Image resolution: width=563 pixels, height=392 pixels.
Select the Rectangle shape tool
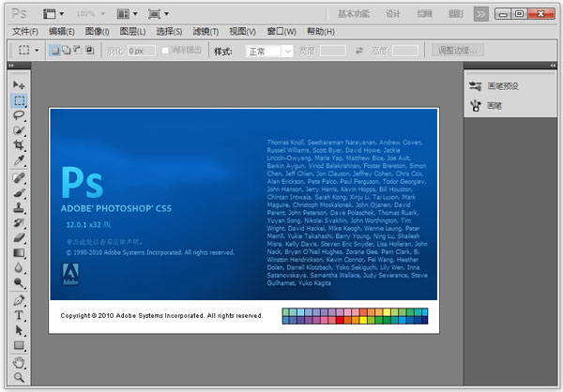point(19,345)
